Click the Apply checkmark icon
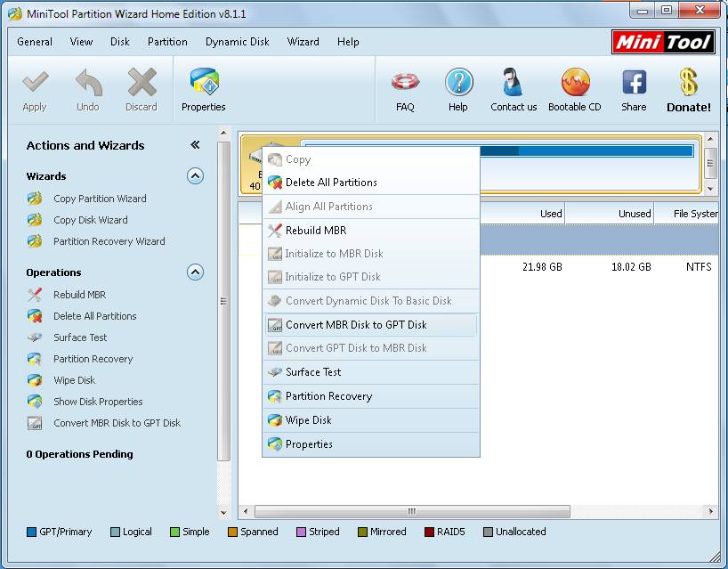The width and height of the screenshot is (728, 569). (x=35, y=83)
